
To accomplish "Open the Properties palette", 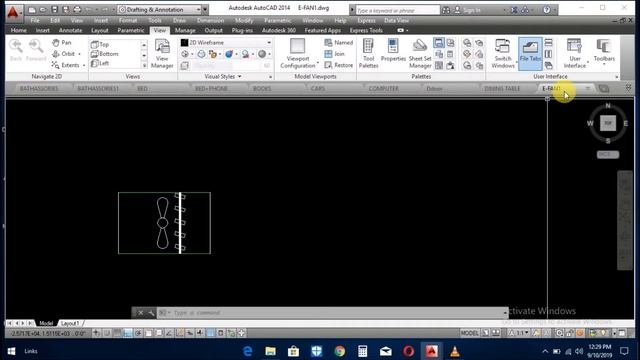I will coord(393,51).
